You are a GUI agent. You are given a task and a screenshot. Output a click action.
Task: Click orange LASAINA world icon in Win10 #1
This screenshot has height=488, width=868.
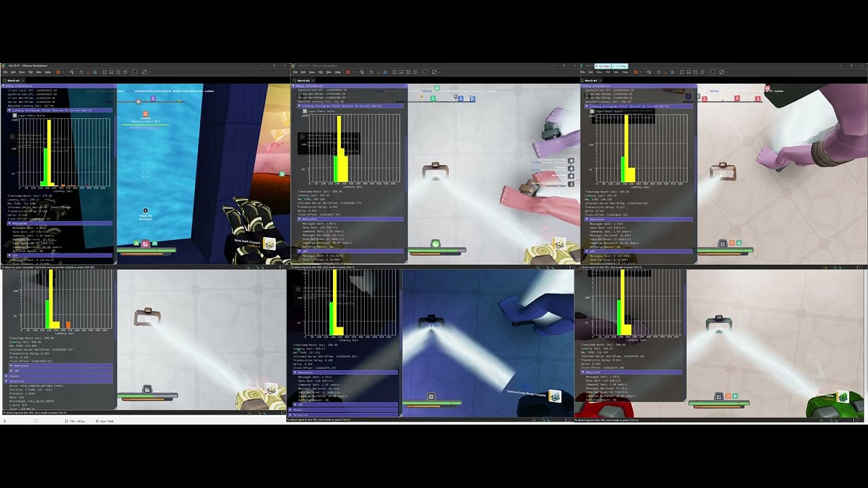(146, 114)
